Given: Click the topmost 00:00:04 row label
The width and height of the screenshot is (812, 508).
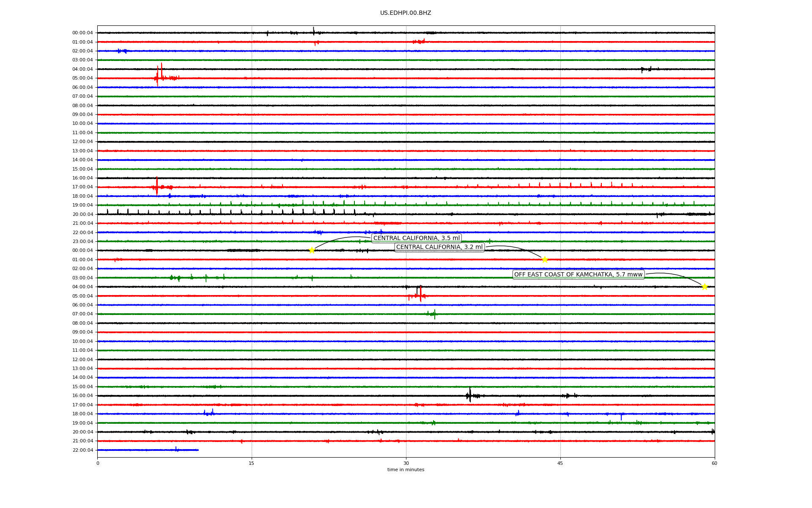Looking at the screenshot, I should [x=82, y=33].
